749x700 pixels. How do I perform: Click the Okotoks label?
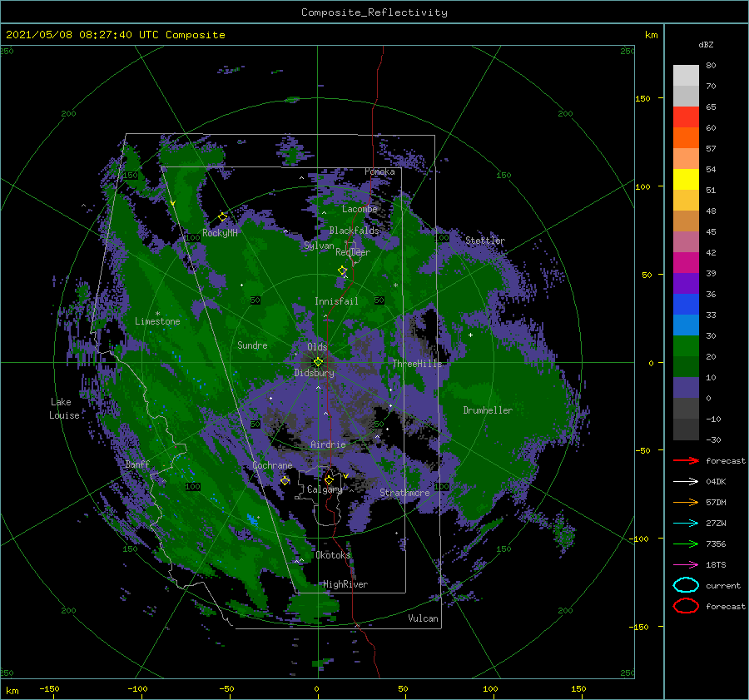[333, 554]
